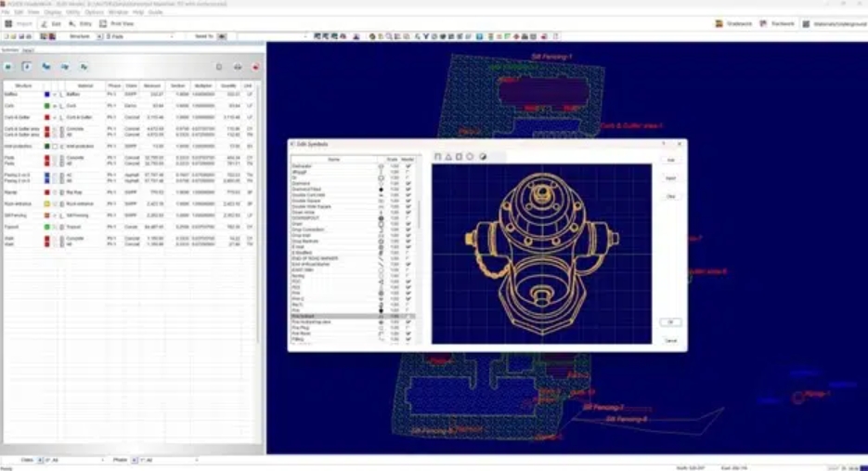868x471 pixels.
Task: Toggle the Master checkbox for the Dehydrator symbol
Action: coord(408,166)
